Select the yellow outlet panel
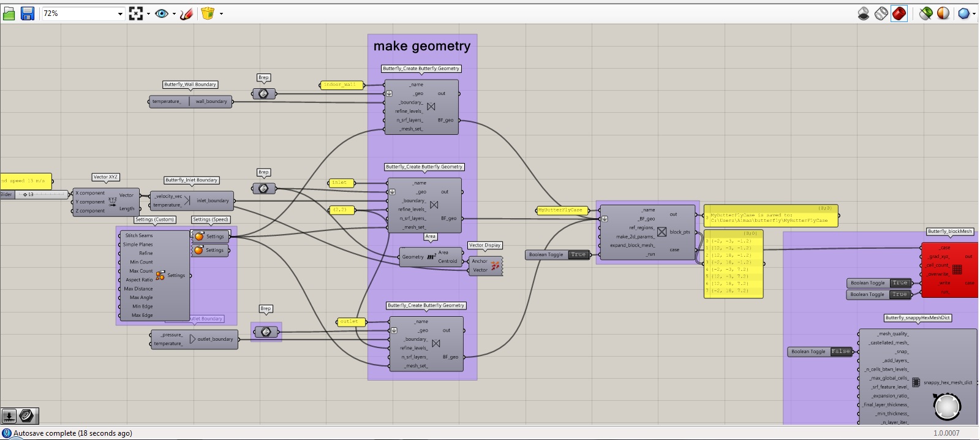 click(x=351, y=321)
